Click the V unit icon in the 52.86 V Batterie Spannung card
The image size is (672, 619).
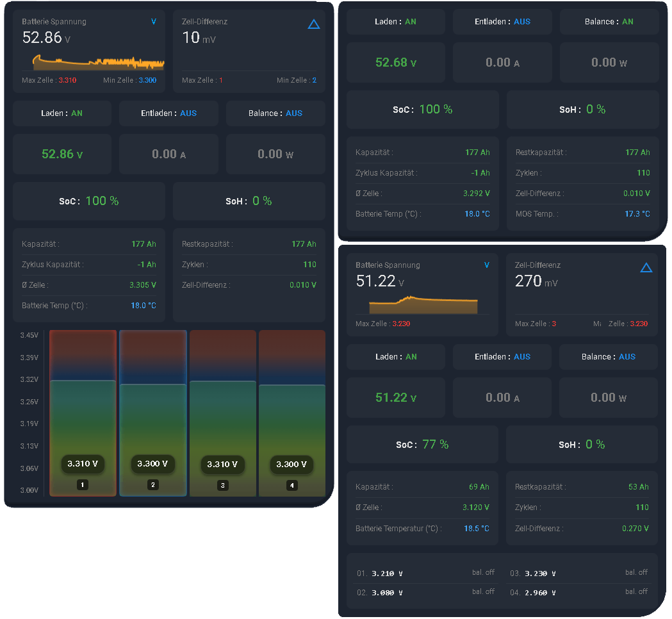click(154, 22)
